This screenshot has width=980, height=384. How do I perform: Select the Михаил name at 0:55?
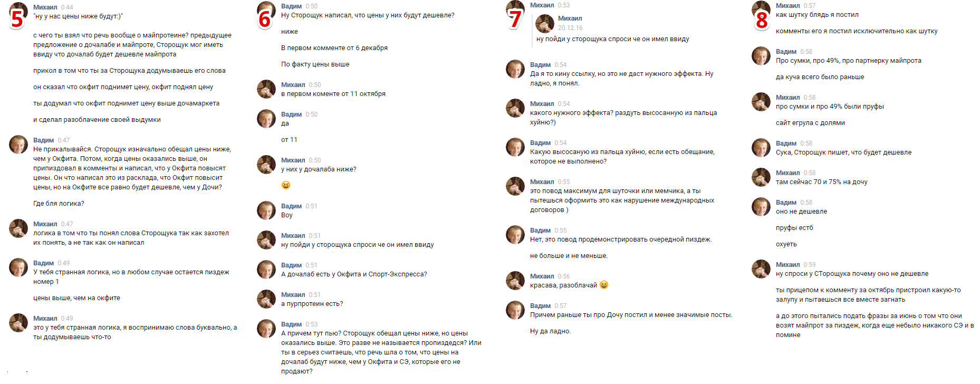(x=542, y=182)
